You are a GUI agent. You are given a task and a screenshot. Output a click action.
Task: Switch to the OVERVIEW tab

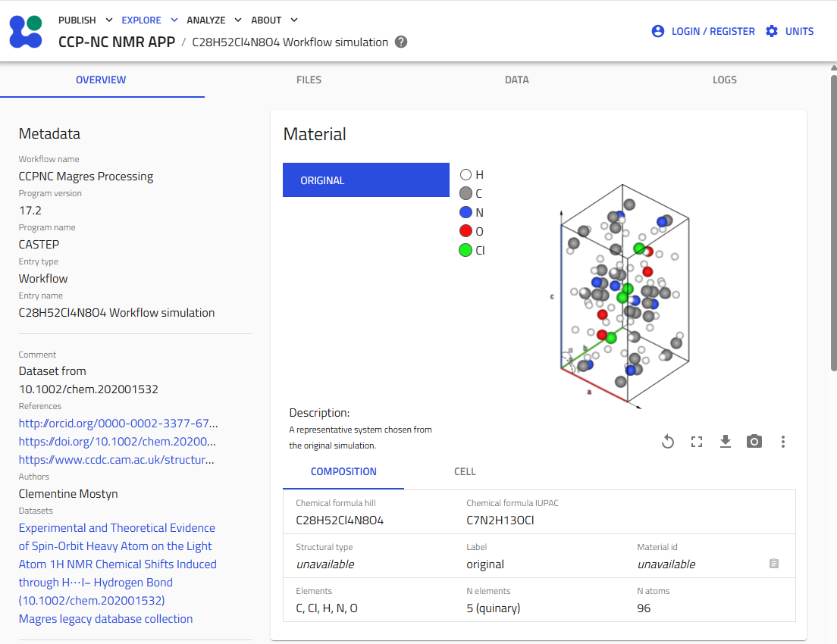point(101,80)
